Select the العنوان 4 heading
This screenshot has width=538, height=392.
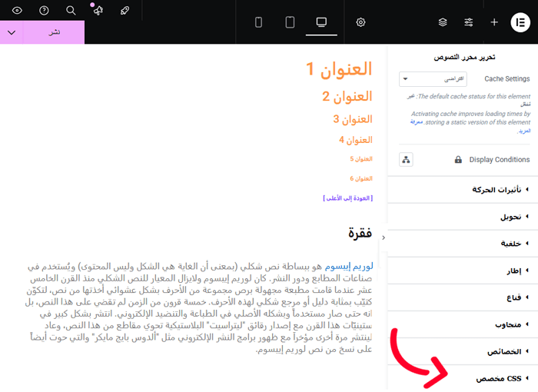[355, 140]
